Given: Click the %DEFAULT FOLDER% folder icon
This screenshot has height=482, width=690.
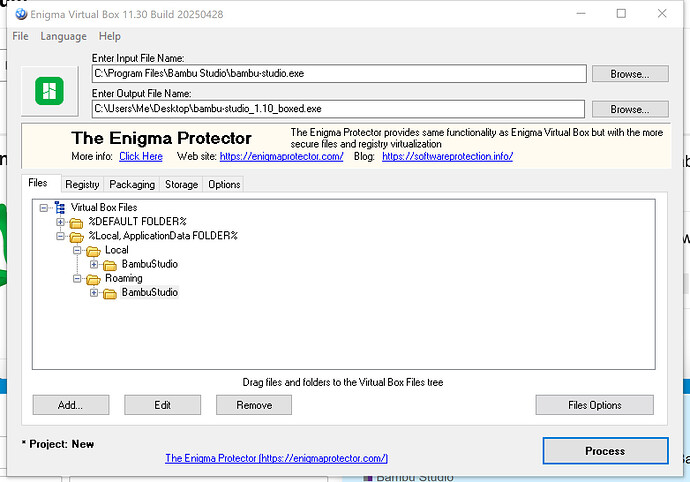Looking at the screenshot, I should (x=76, y=222).
